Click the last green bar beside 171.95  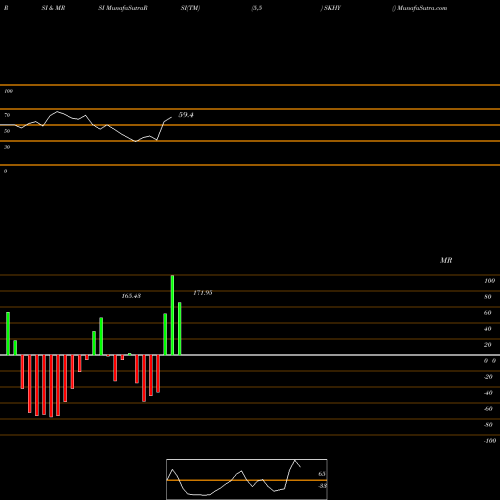(180, 329)
